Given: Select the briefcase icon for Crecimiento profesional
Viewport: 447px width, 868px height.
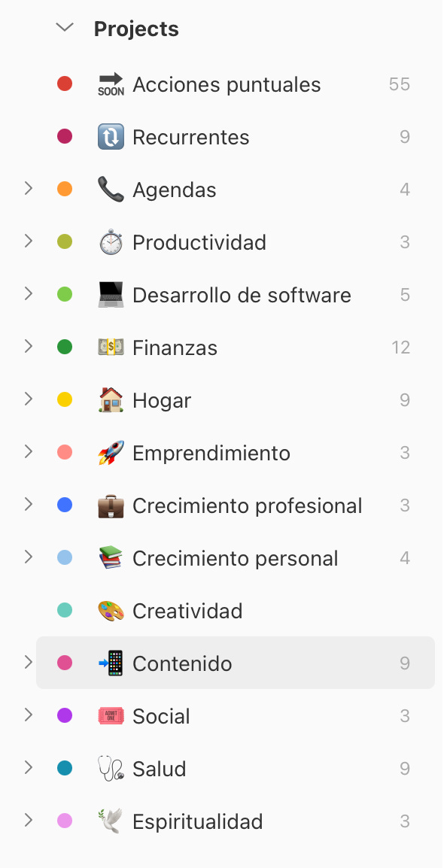Looking at the screenshot, I should click(111, 505).
